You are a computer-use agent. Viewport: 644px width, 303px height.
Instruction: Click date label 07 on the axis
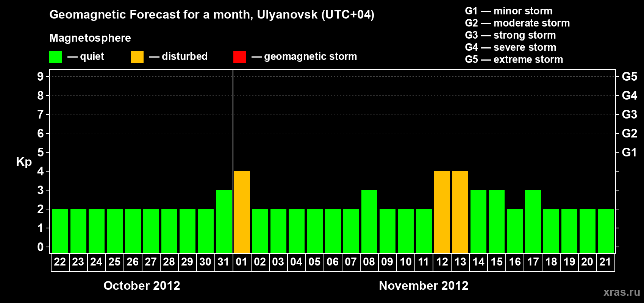coord(351,262)
